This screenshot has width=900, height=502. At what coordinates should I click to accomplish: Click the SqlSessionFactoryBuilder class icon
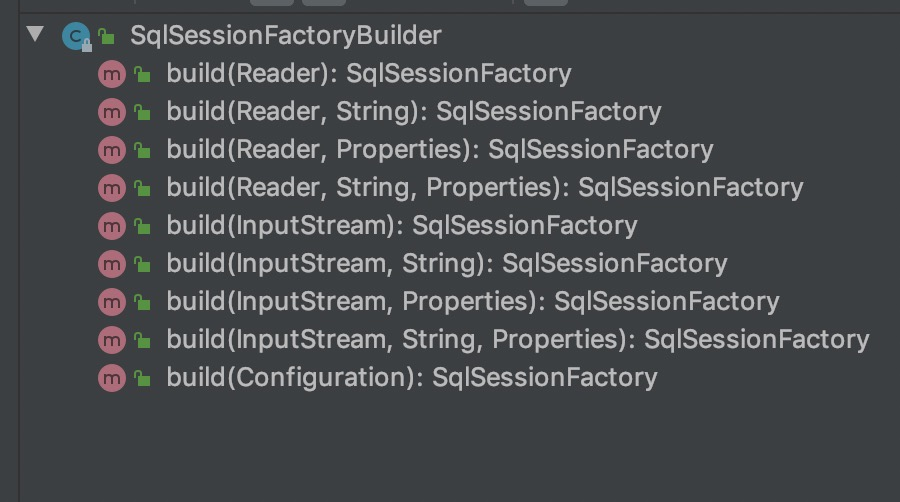[x=76, y=36]
